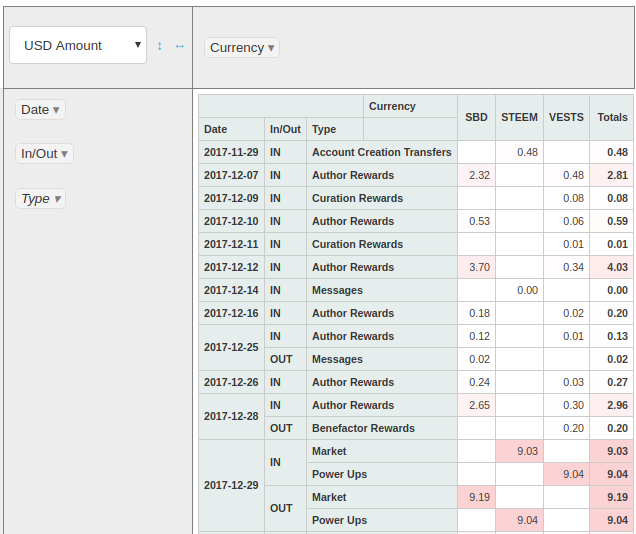636x534 pixels.
Task: Select the STEEM column header
Action: point(519,118)
